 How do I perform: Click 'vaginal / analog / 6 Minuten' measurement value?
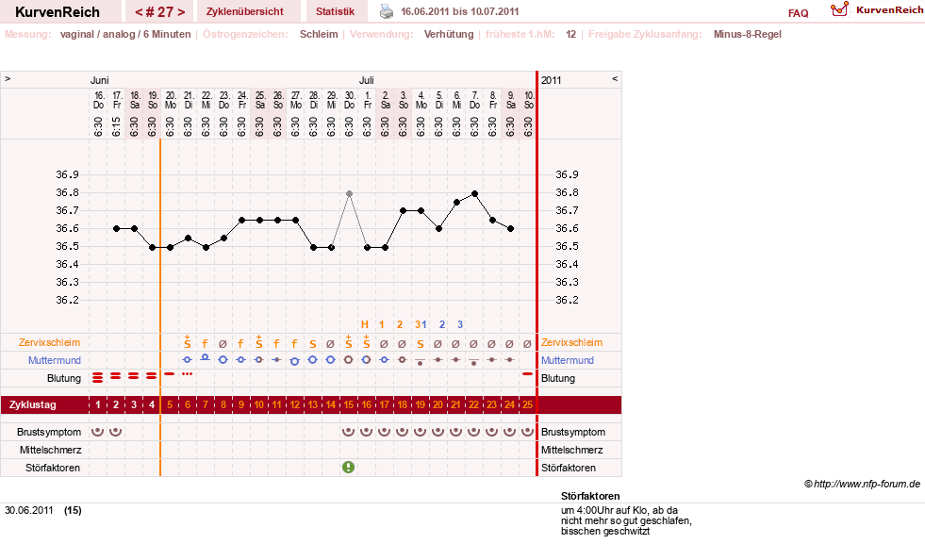coord(125,34)
